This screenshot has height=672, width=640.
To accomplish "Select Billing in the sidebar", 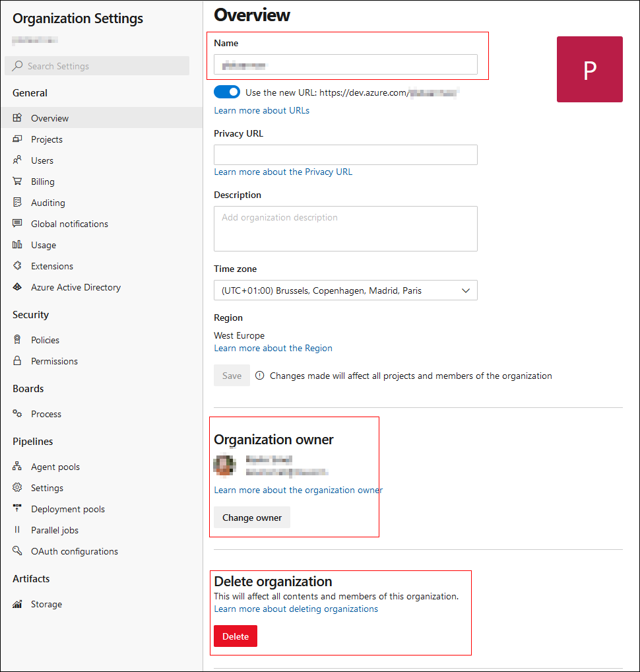I will coord(102,182).
